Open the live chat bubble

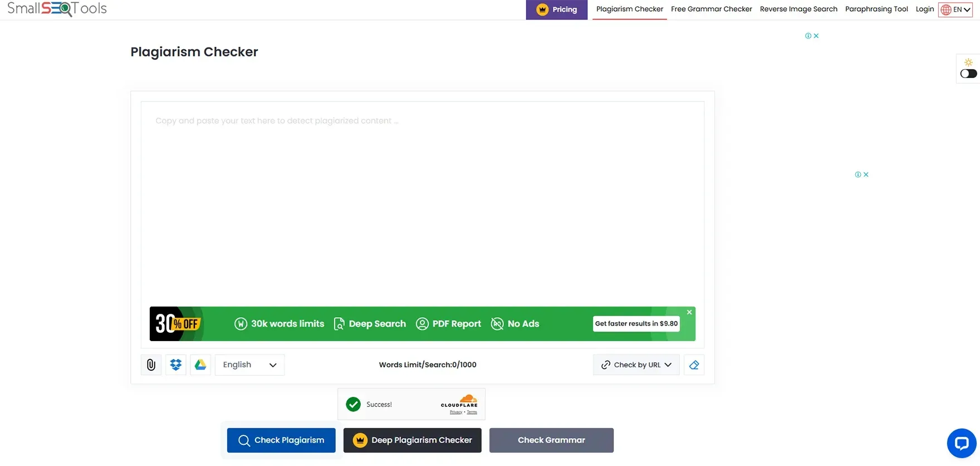pos(962,443)
